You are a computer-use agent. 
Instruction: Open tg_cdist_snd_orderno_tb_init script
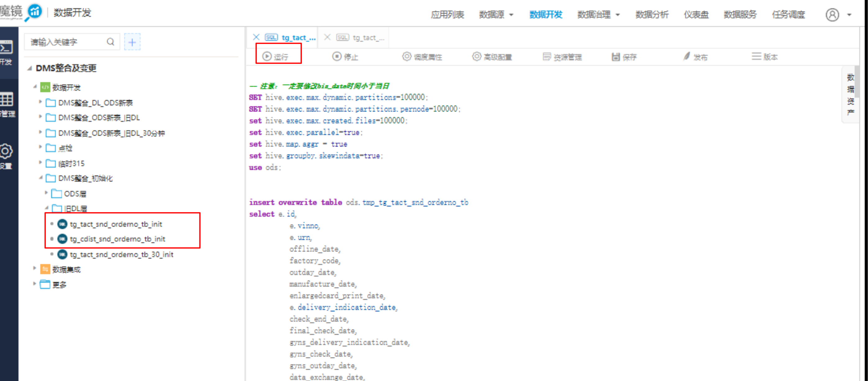pyautogui.click(x=117, y=239)
